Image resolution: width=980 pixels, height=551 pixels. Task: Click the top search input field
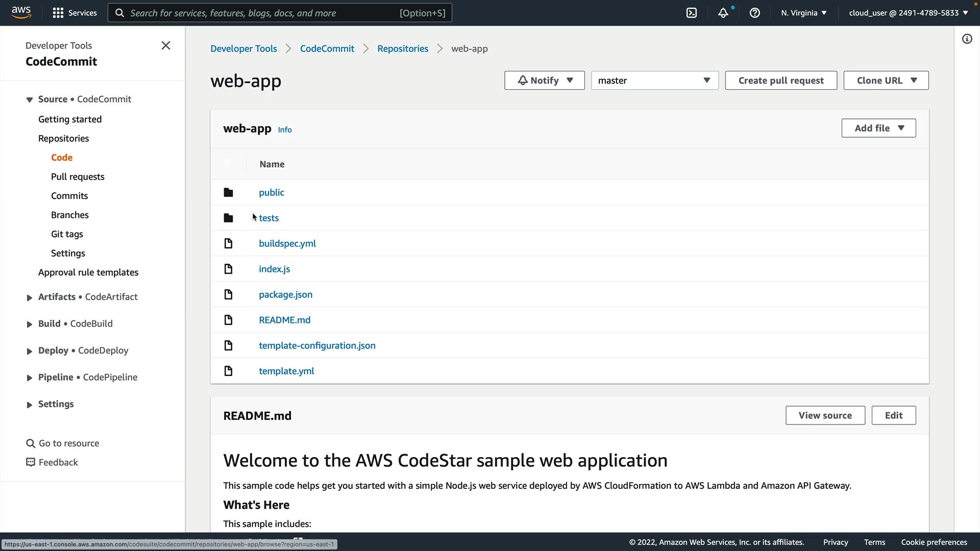pos(263,13)
